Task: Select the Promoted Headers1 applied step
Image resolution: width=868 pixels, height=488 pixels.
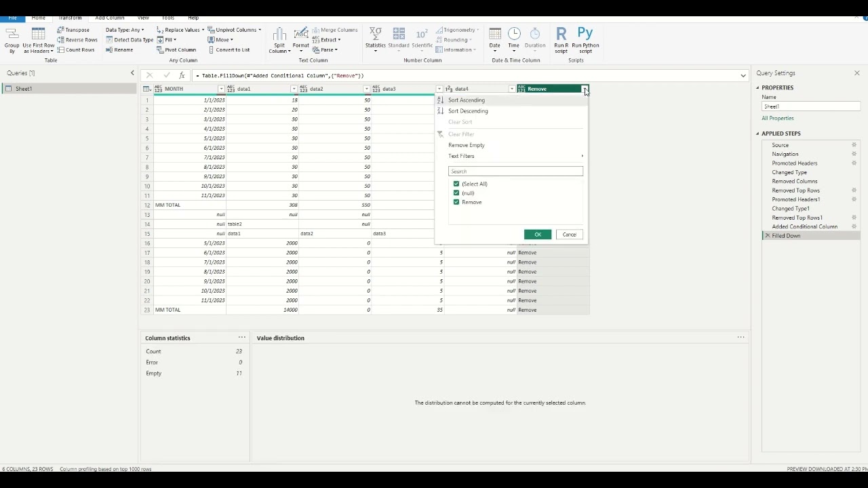Action: [795, 199]
